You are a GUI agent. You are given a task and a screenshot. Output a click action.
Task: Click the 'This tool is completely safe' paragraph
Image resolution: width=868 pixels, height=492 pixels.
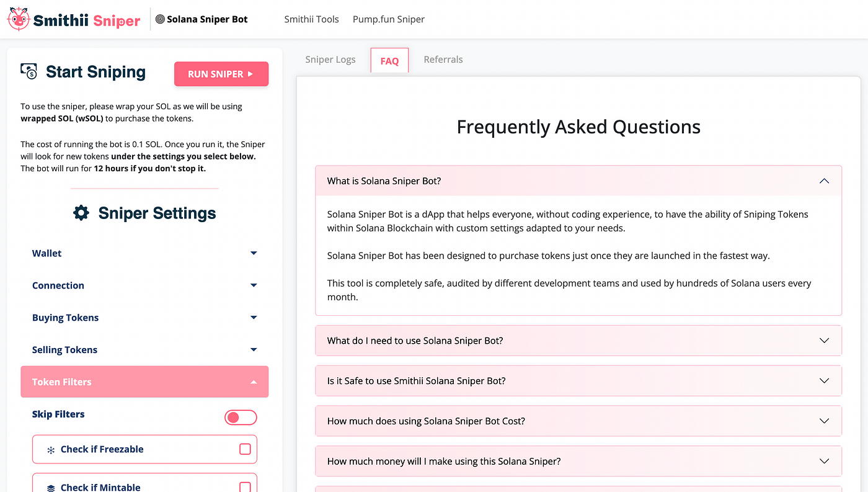click(x=569, y=290)
